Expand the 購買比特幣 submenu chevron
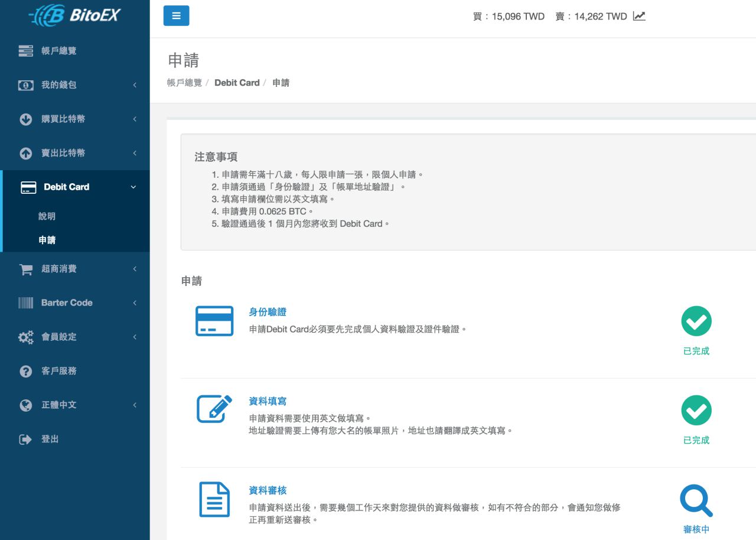The width and height of the screenshot is (756, 540). click(x=135, y=119)
